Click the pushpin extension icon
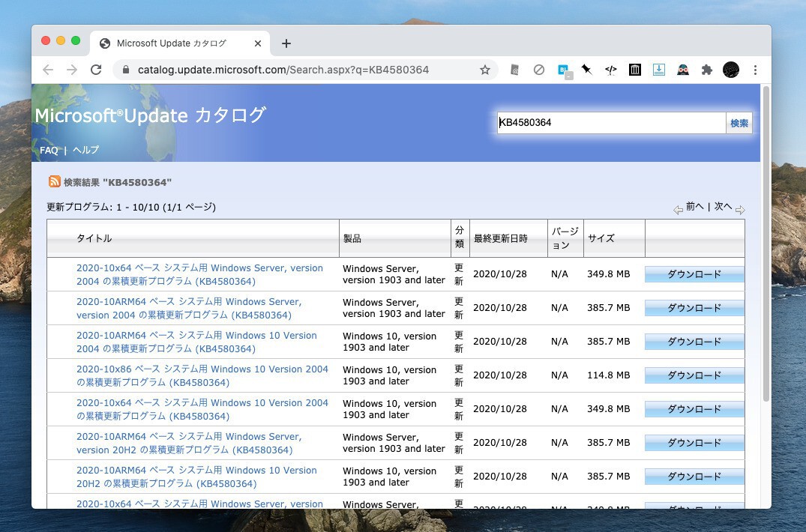The height and width of the screenshot is (532, 806). point(587,70)
